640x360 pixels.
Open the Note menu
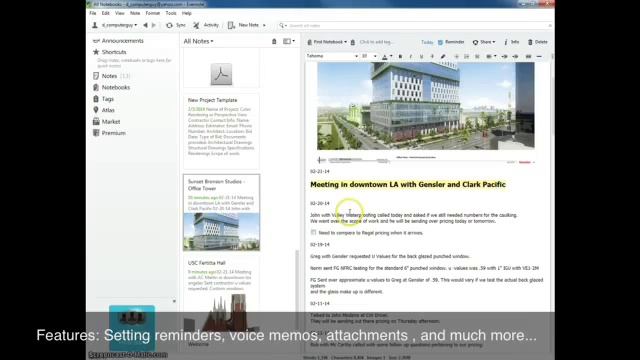(135, 13)
